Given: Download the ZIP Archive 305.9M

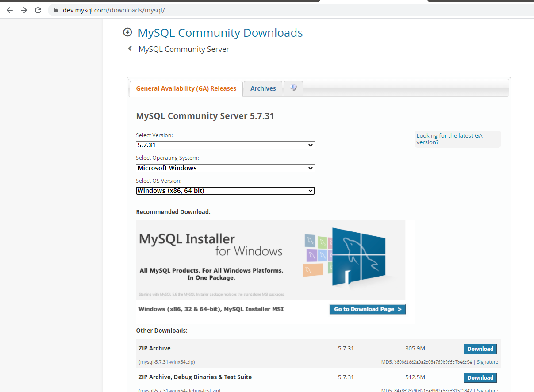Looking at the screenshot, I should 480,349.
